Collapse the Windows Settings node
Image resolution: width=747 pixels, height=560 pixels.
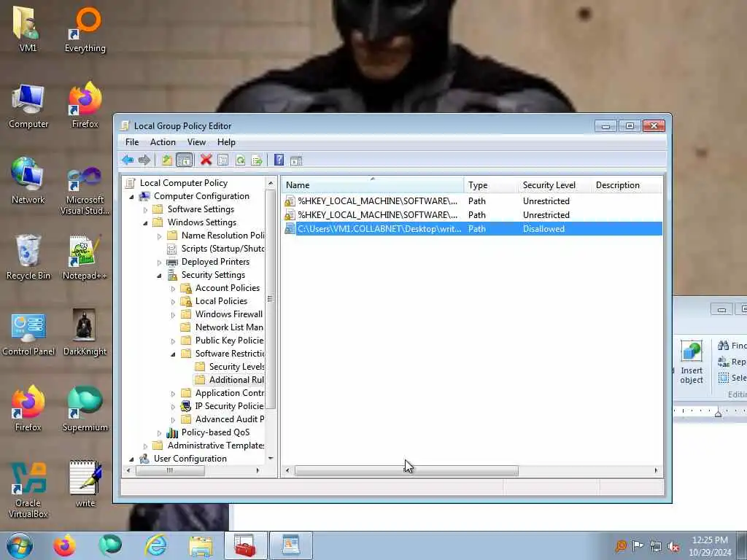tap(146, 223)
